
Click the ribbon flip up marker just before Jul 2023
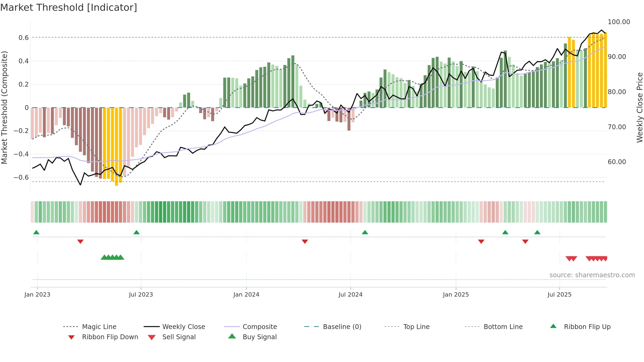coord(136,232)
